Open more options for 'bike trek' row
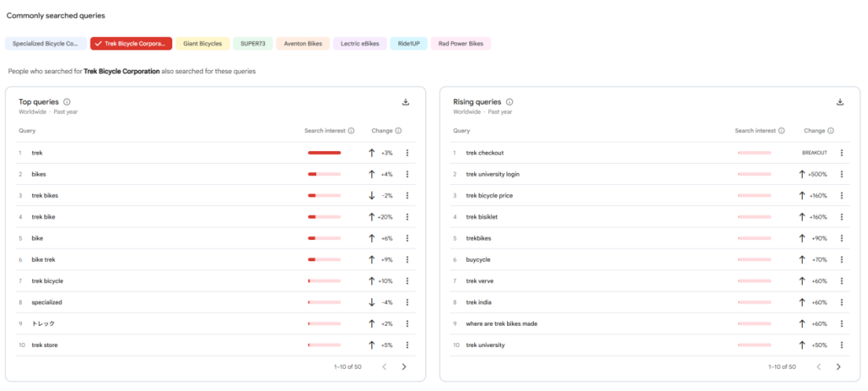The height and width of the screenshot is (391, 868). [407, 260]
